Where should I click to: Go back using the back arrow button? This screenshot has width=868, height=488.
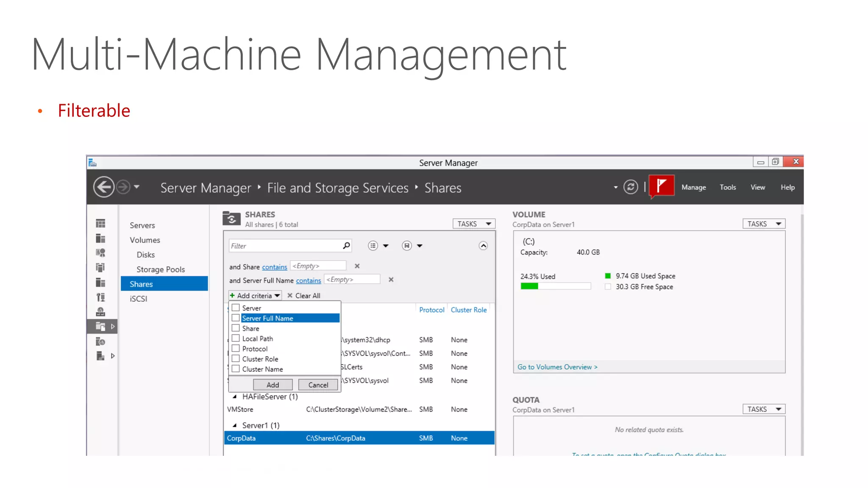[103, 187]
